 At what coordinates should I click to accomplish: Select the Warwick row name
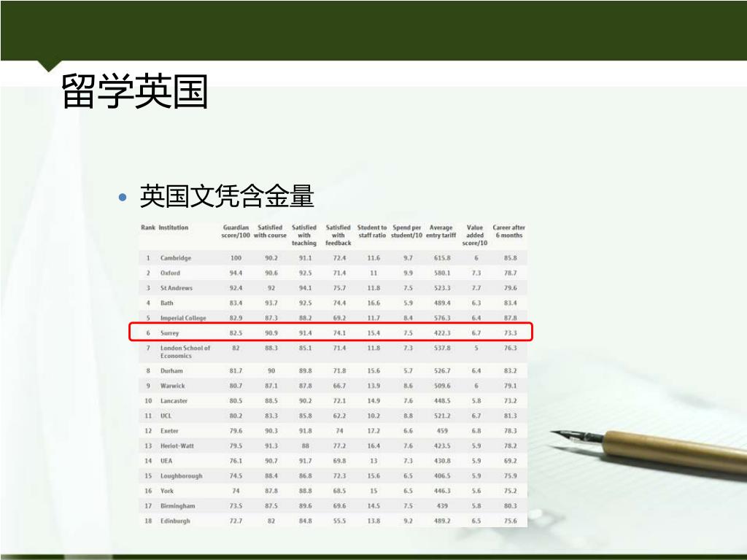click(172, 386)
